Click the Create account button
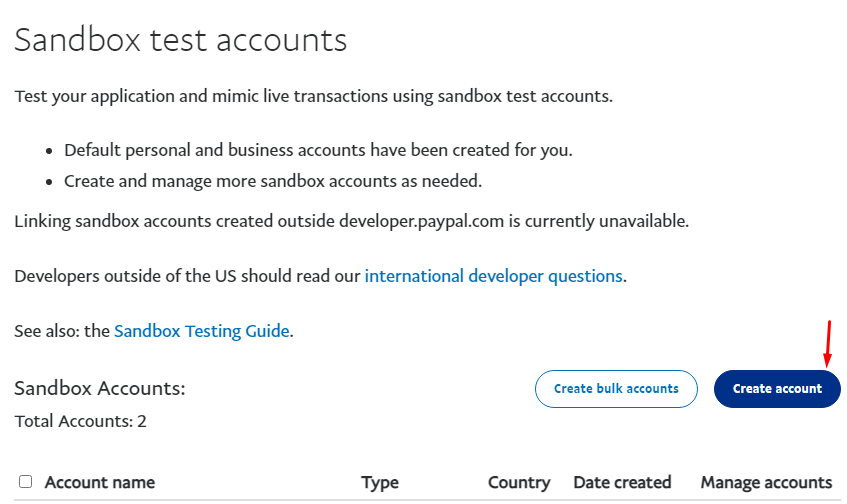The height and width of the screenshot is (504, 847). [777, 389]
